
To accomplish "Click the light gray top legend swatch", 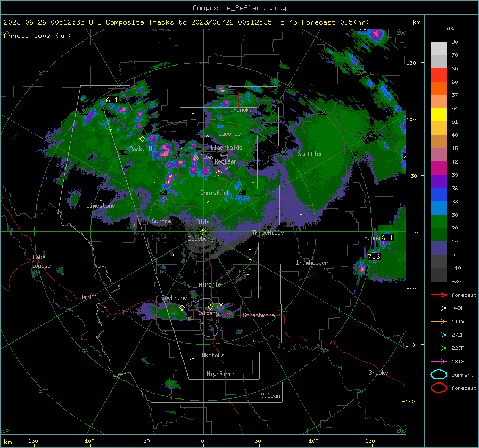I will pyautogui.click(x=439, y=48).
